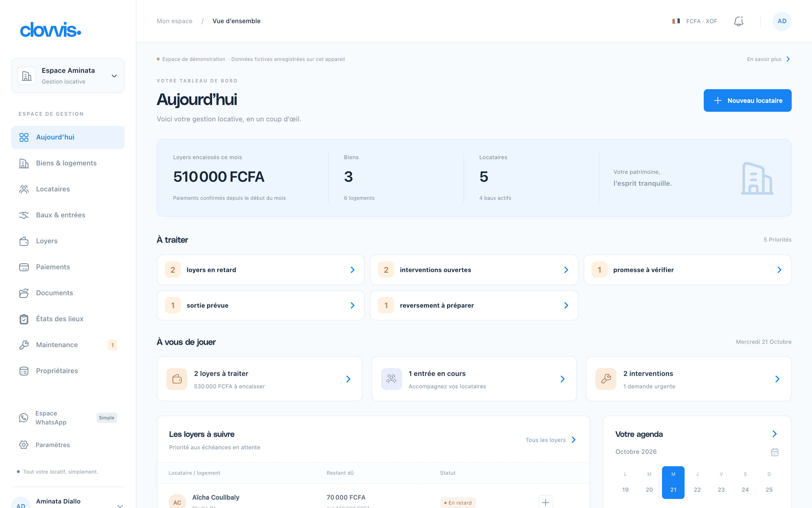The image size is (812, 508).
Task: Open the 1 promesse à vérifier card
Action: pyautogui.click(x=687, y=270)
